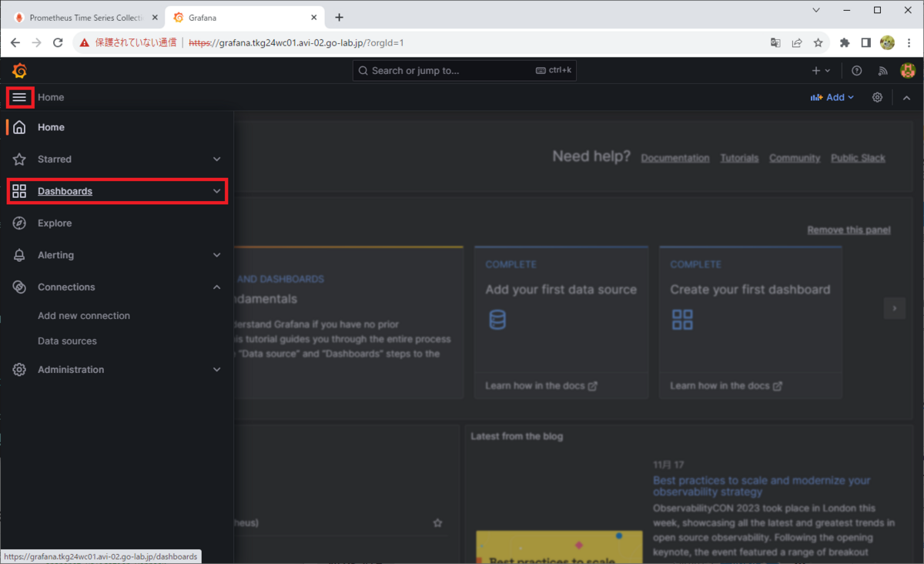Screen dimensions: 924x564
Task: Star the dashboard in the list panel
Action: coord(437,523)
